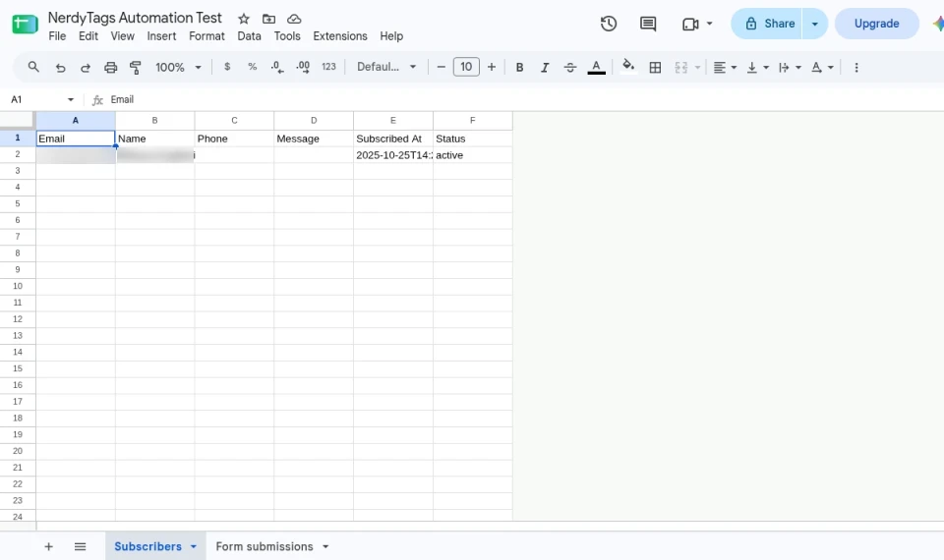Decrease decimal places
This screenshot has width=944, height=560.
[277, 67]
